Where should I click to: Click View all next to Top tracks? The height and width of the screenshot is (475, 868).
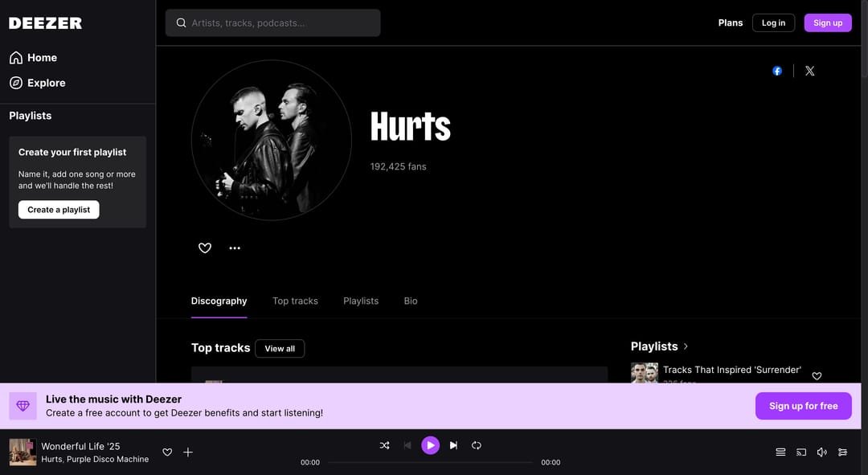tap(280, 349)
